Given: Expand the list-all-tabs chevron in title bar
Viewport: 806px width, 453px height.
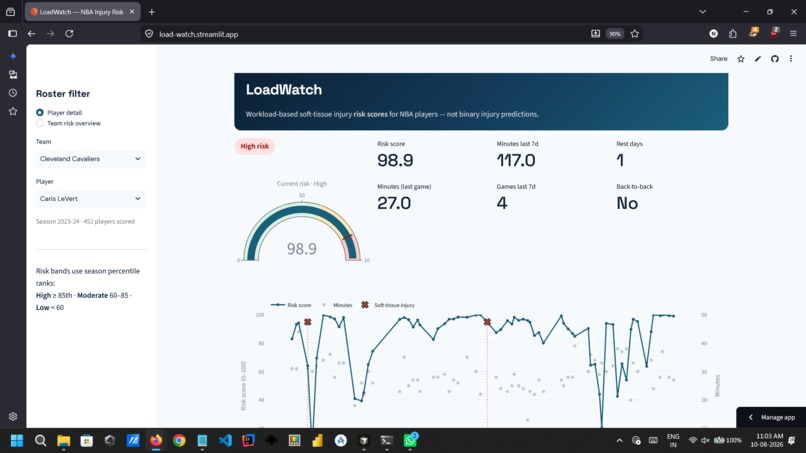Looking at the screenshot, I should (x=703, y=12).
